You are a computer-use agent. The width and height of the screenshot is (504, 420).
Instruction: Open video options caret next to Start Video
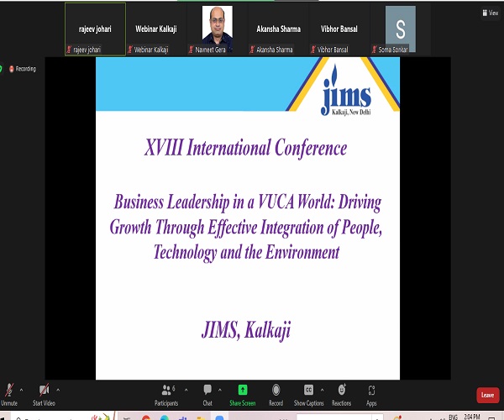click(x=58, y=390)
